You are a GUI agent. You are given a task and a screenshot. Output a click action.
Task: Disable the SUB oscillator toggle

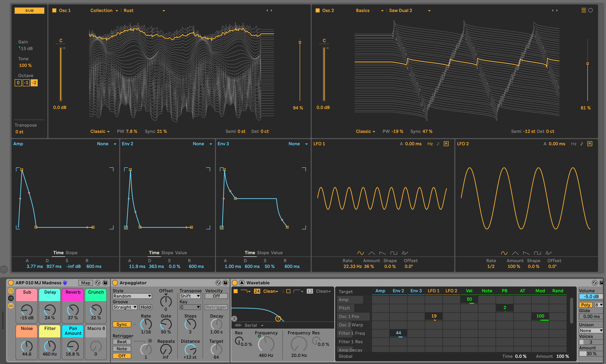pos(29,11)
